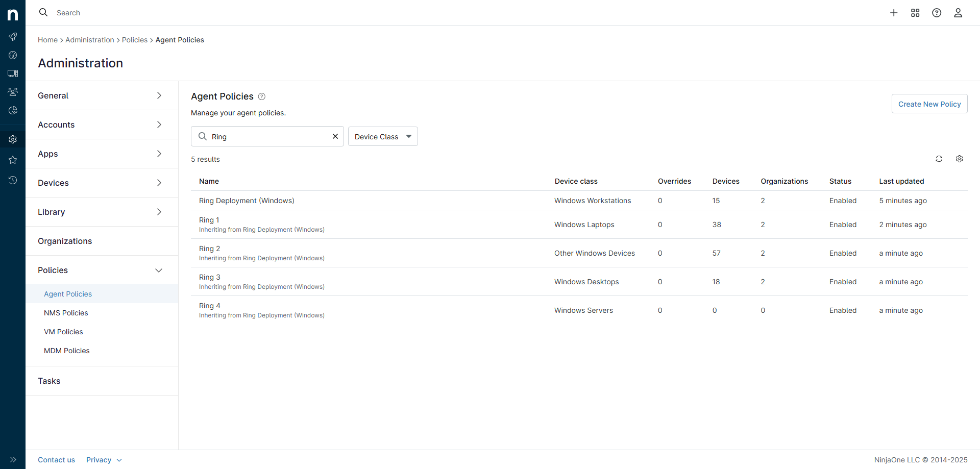
Task: Click the Create New Policy button
Action: click(x=929, y=104)
